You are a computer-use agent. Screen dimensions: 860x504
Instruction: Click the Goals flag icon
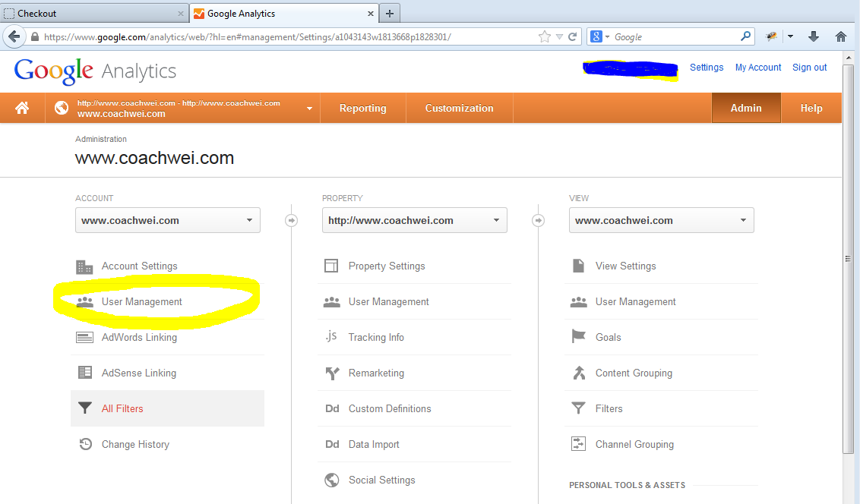coord(578,337)
